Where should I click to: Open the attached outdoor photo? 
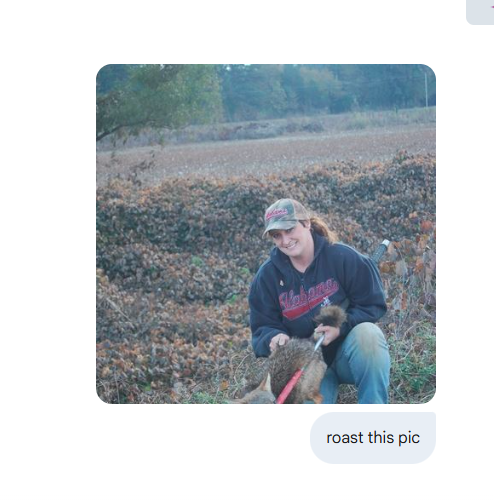[266, 234]
